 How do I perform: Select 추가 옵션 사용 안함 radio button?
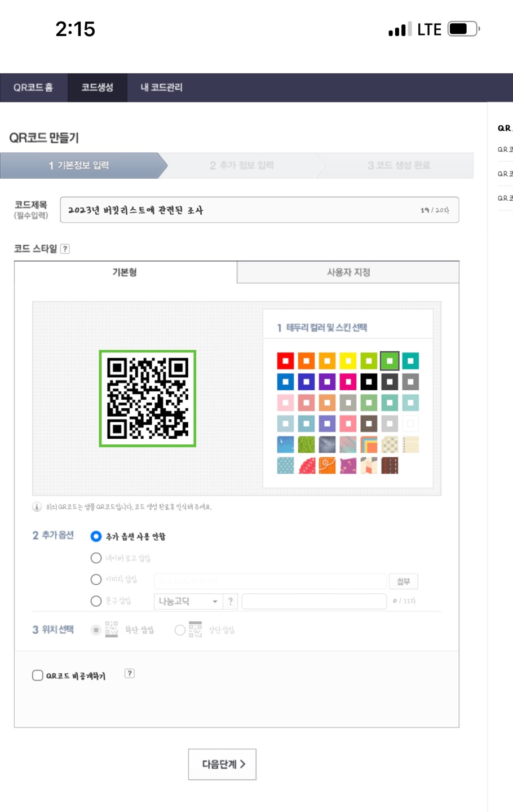96,536
